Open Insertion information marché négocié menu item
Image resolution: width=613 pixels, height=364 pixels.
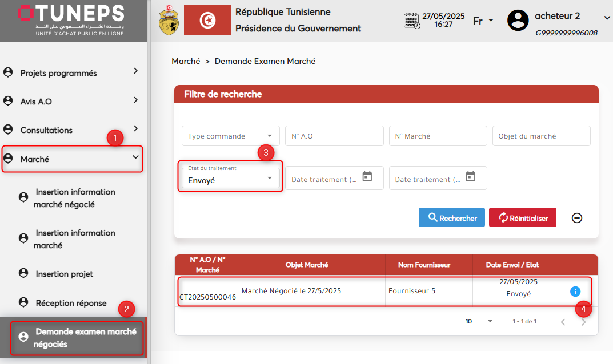click(x=74, y=198)
